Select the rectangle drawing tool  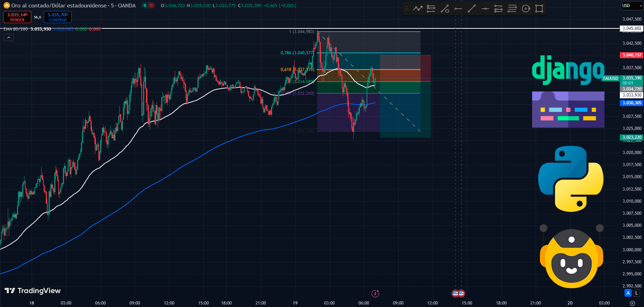(539, 9)
